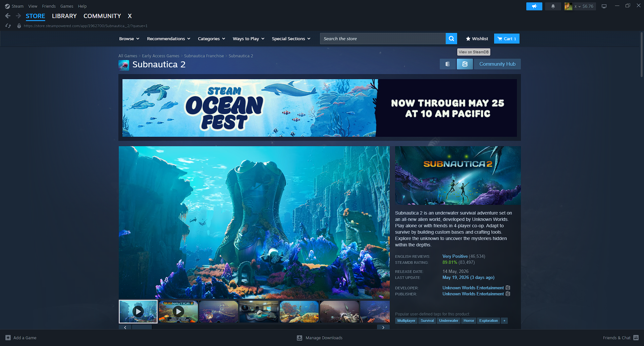
Task: Click the SteamDB icon next to the publisher name
Action: (508, 294)
